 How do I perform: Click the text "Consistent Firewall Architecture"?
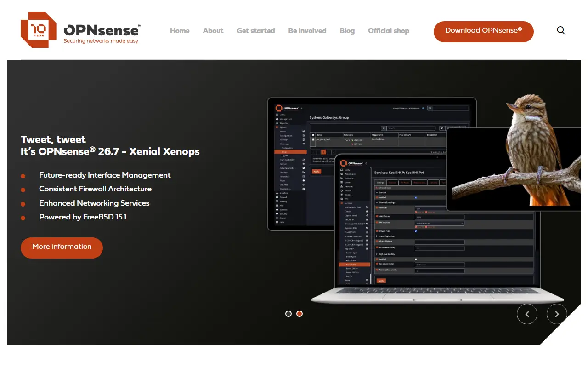pyautogui.click(x=95, y=189)
